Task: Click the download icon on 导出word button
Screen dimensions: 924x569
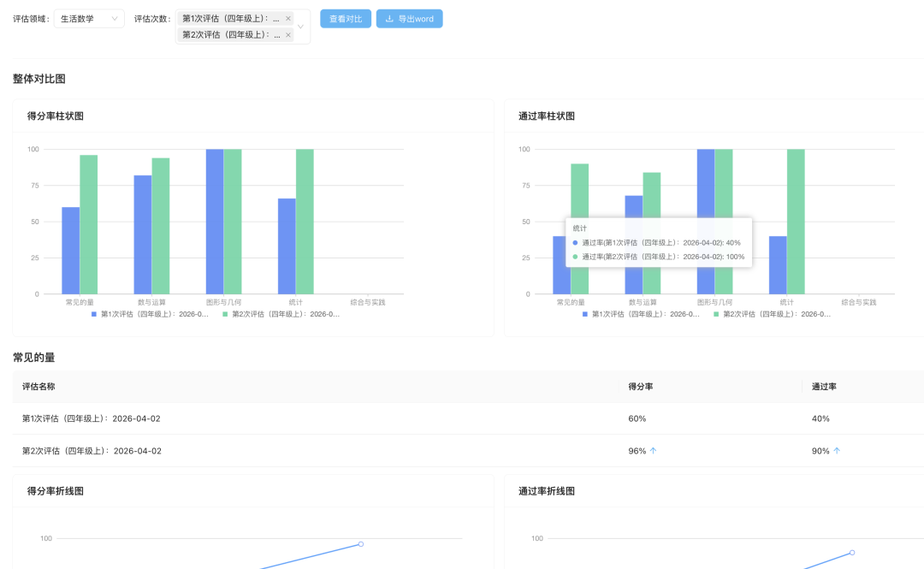Action: click(x=389, y=19)
